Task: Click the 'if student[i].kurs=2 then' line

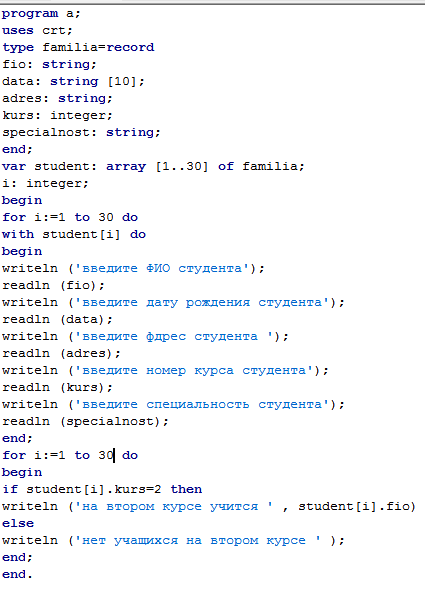Action: point(102,489)
